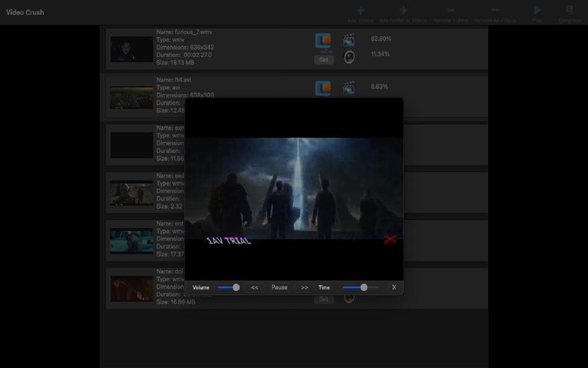Click the 82.80% video compression value
This screenshot has height=368, width=588.
click(x=381, y=38)
